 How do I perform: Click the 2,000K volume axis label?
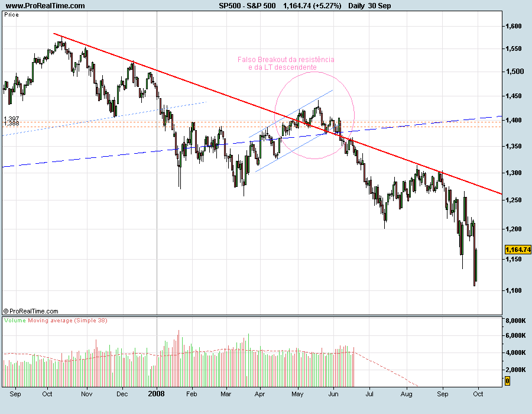coord(515,370)
